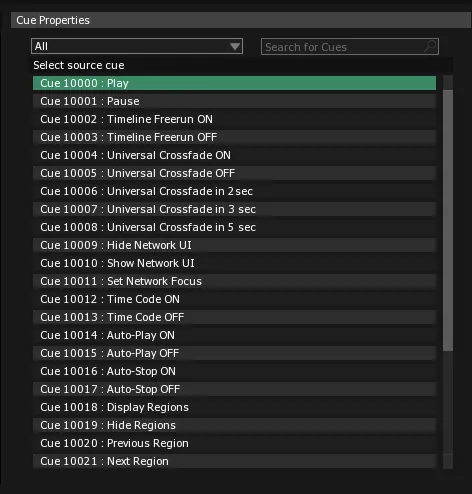Select Cue 10011 : Set Network Focus
472x494 pixels.
tap(234, 281)
